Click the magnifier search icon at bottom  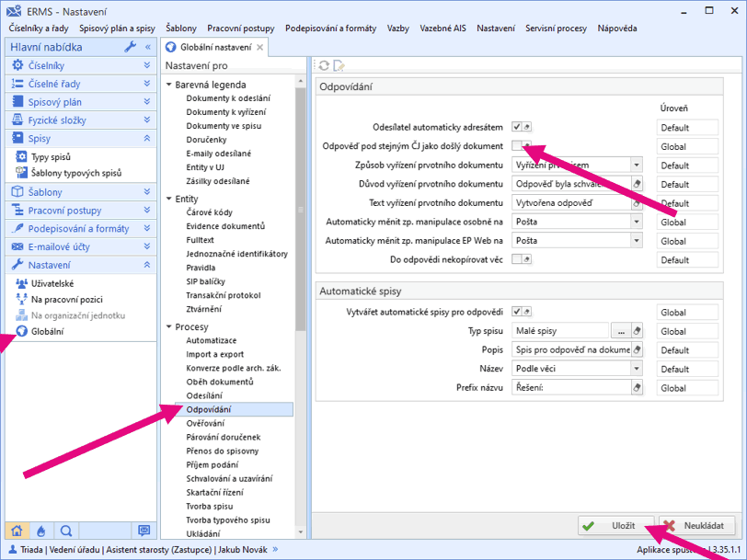pyautogui.click(x=66, y=531)
